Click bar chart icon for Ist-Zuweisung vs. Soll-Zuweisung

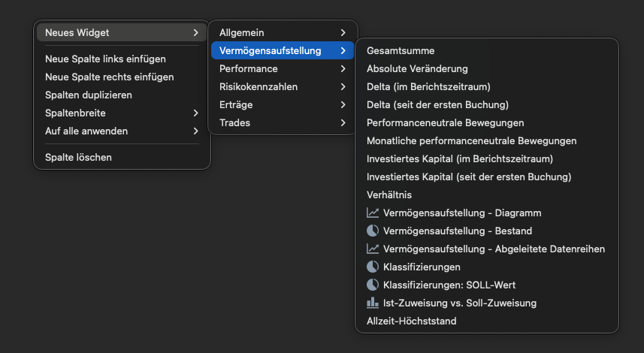tap(373, 303)
